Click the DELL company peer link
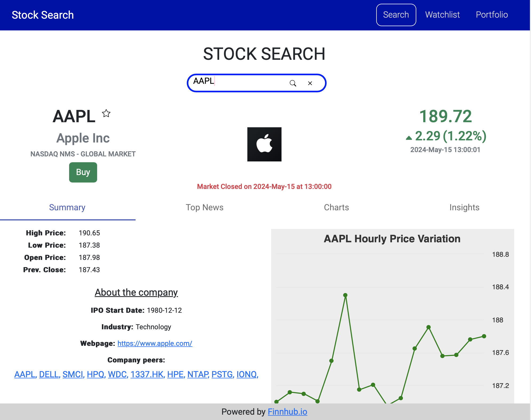Viewport: 531px width, 420px height. (49, 374)
